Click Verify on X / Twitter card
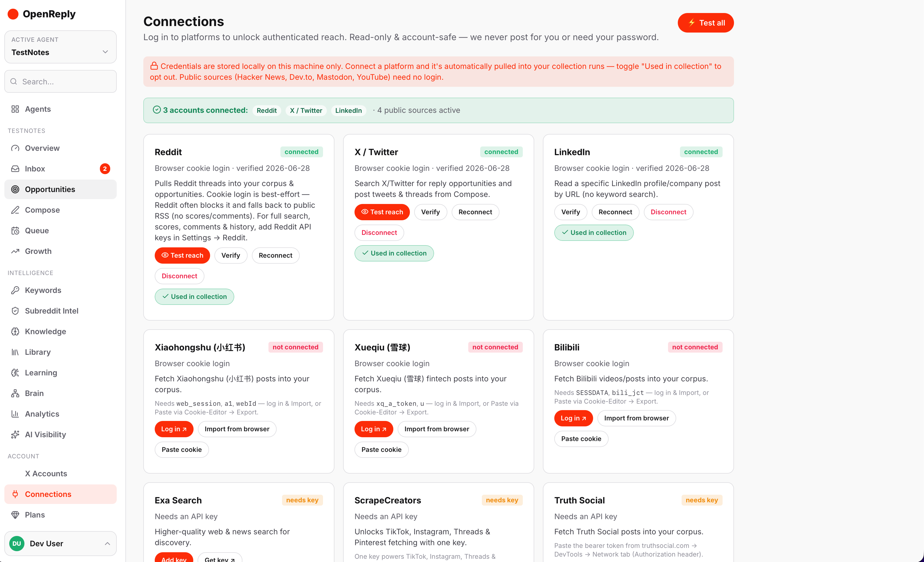Screen dimensions: 924x562 coord(430,212)
